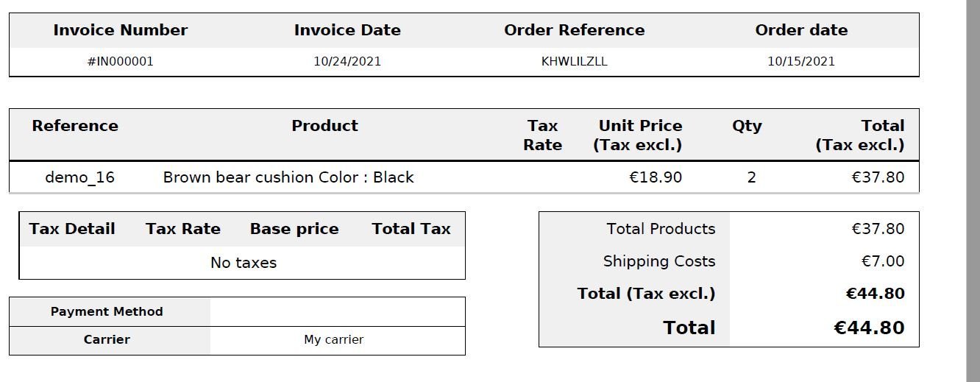
Task: Click the order reference KHWLILZLL
Action: (x=574, y=62)
